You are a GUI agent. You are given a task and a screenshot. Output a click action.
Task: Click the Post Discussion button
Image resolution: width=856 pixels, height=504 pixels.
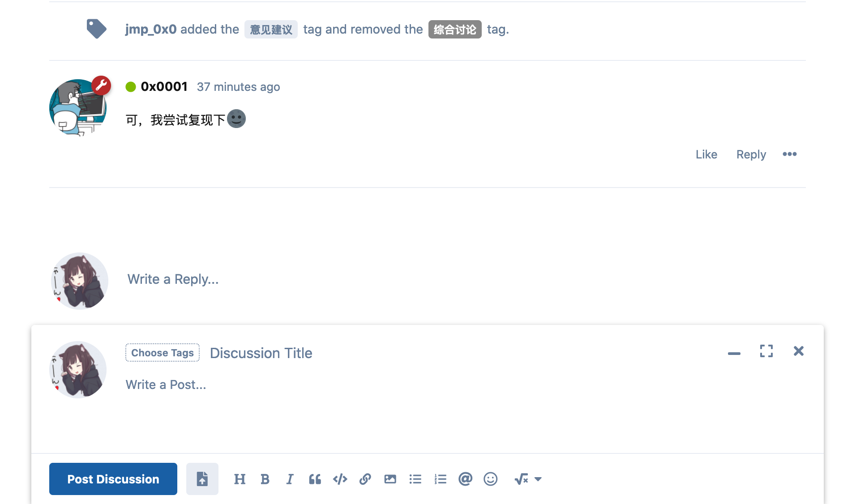pos(113,479)
